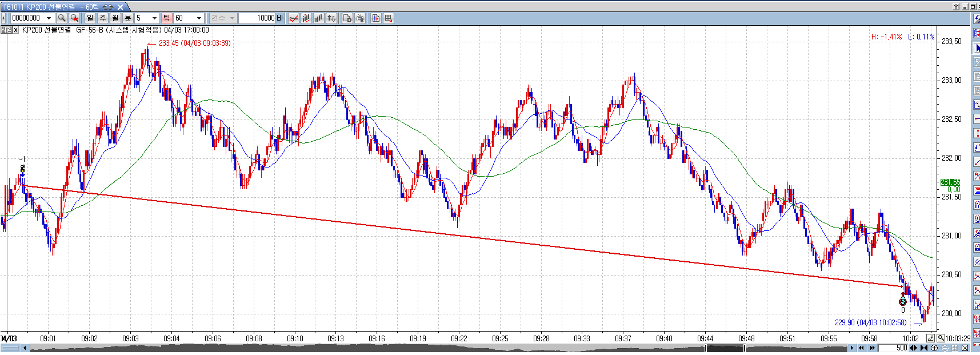Click the 10000 bar count input field
The image size is (980, 355).
(257, 18)
